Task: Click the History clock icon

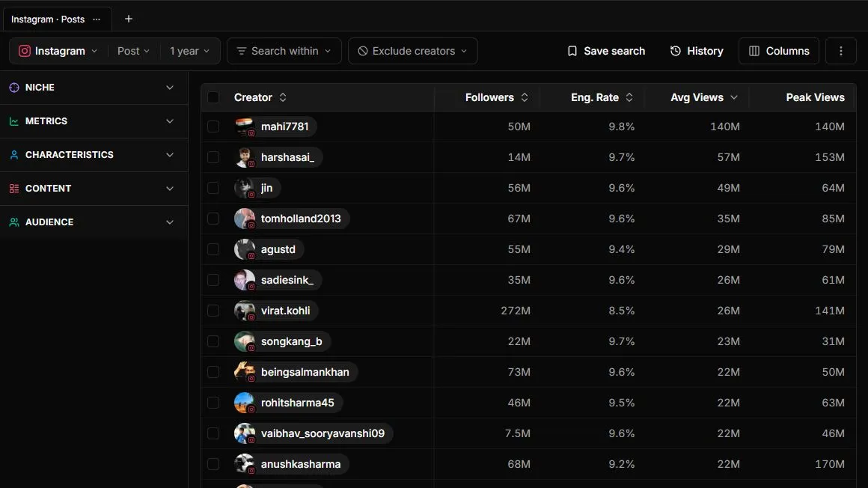Action: [x=676, y=51]
